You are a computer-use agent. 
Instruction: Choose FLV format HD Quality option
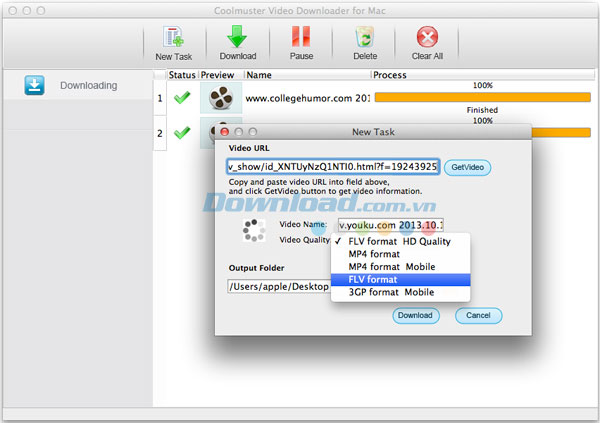pyautogui.click(x=400, y=242)
